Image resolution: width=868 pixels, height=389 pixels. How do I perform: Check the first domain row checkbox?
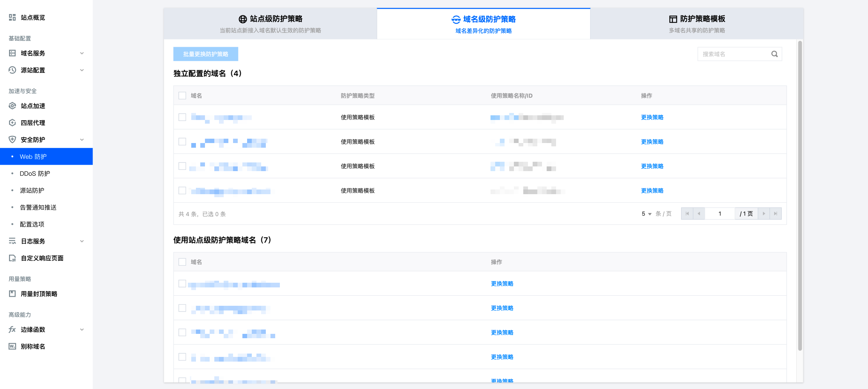(182, 117)
